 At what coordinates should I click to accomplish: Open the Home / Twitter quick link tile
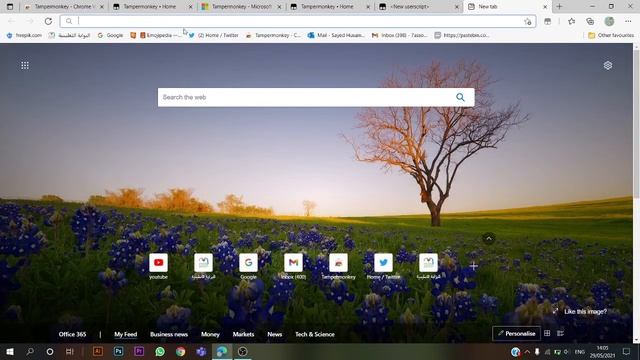(x=383, y=262)
